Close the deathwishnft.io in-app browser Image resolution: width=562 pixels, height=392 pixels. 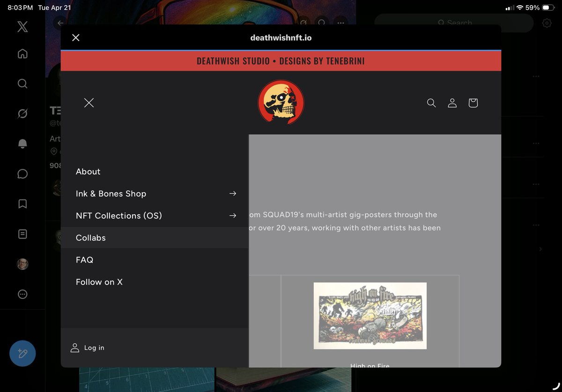tap(76, 37)
